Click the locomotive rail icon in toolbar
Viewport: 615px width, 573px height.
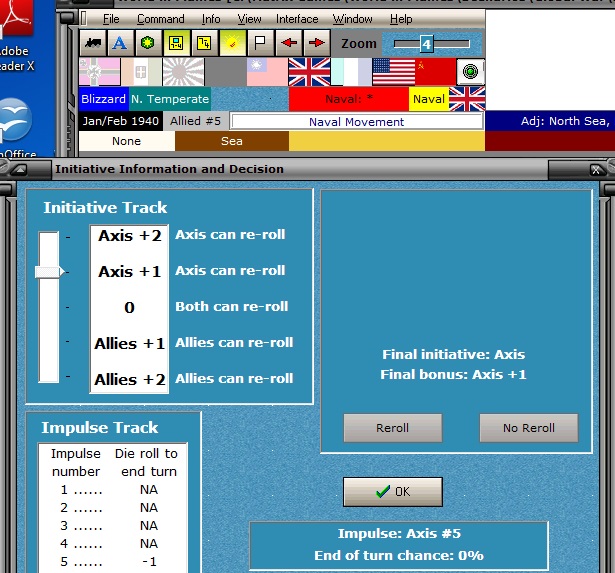pos(93,43)
